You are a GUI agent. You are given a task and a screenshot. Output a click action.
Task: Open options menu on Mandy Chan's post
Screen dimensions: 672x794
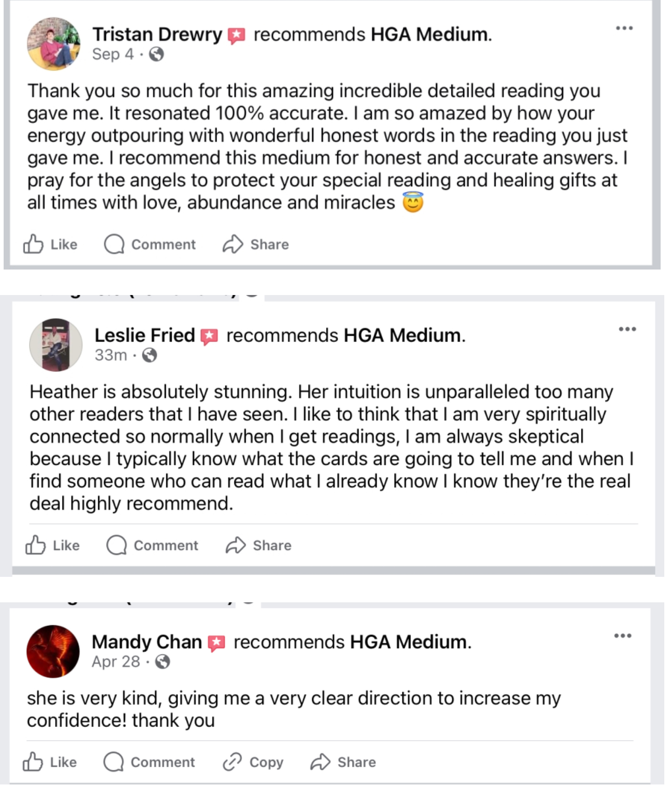pyautogui.click(x=622, y=636)
